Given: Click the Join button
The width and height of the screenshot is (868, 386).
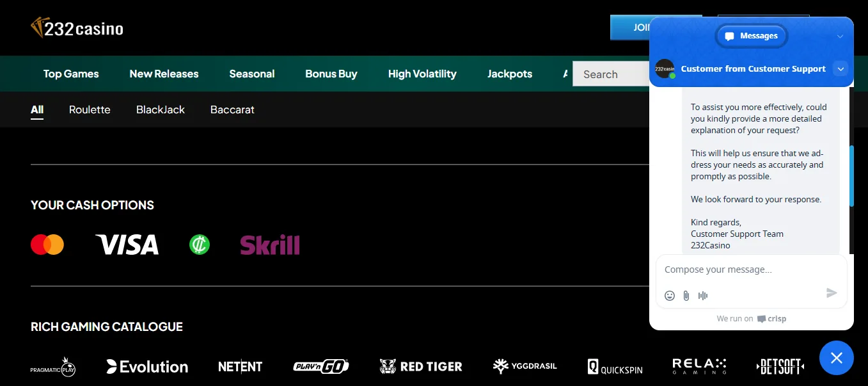Looking at the screenshot, I should [630, 28].
